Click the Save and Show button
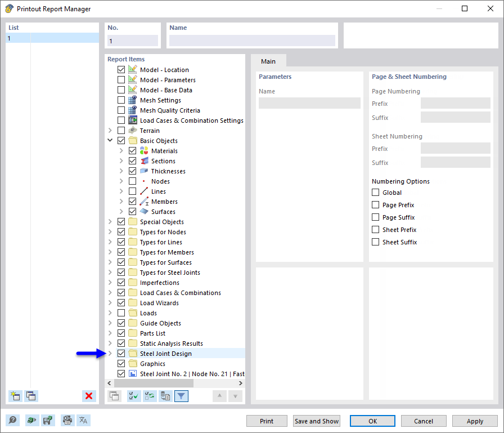 [x=316, y=421]
